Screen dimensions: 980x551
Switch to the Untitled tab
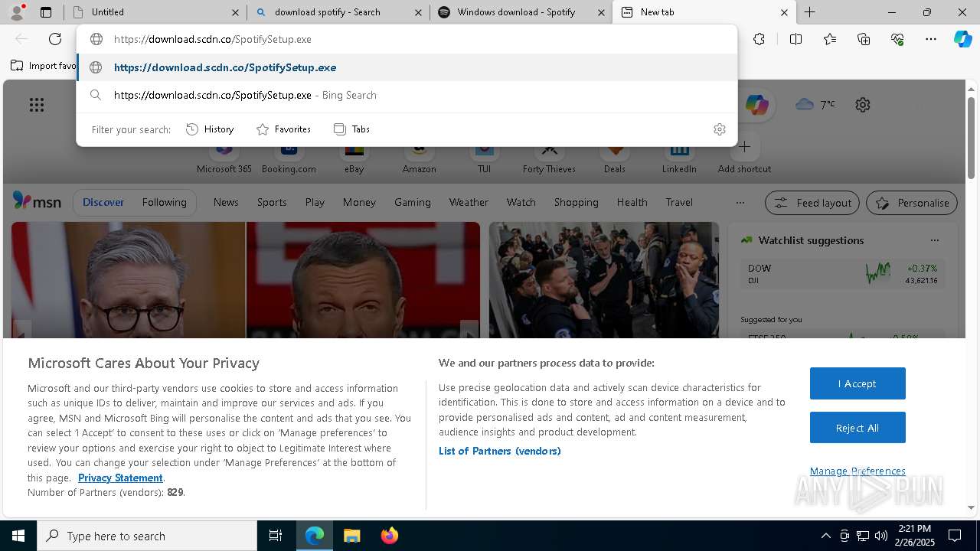tap(155, 12)
